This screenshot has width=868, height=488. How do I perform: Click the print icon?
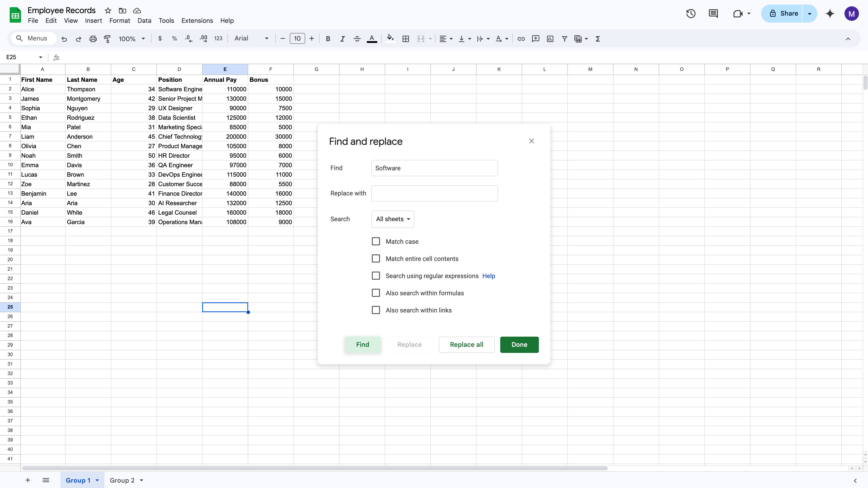(x=93, y=39)
